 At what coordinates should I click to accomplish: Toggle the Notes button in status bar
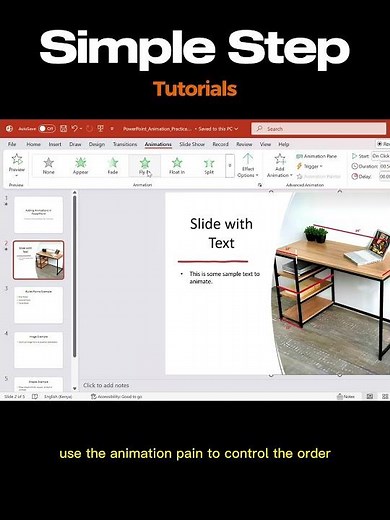pos(346,396)
